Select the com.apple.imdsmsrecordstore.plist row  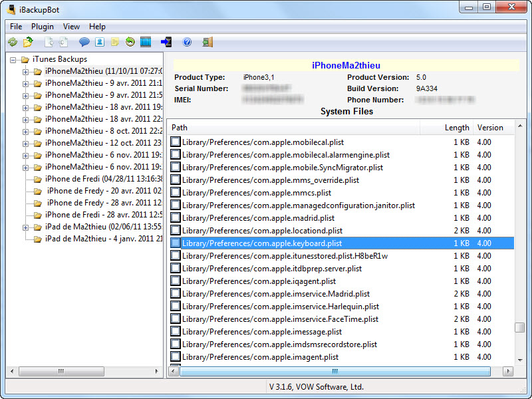click(341, 344)
